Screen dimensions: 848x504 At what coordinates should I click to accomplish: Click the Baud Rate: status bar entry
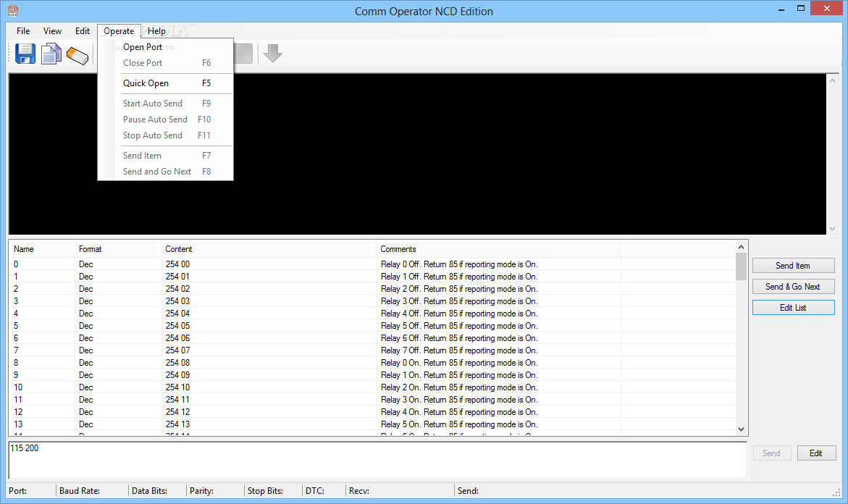[x=80, y=491]
